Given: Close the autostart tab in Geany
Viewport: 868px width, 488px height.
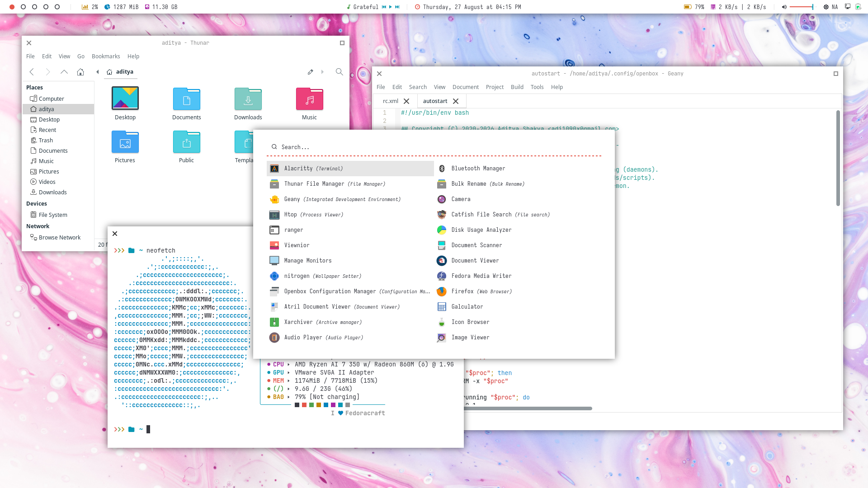Looking at the screenshot, I should [x=456, y=101].
